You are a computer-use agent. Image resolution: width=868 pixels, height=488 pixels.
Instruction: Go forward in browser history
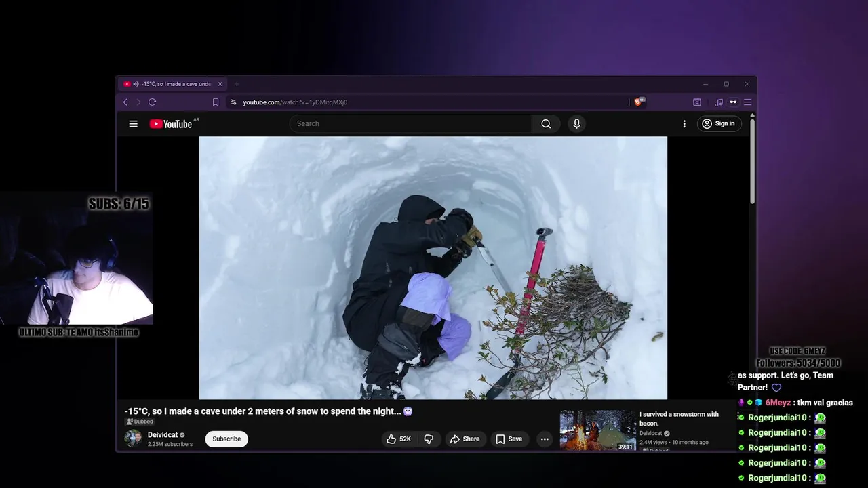[x=138, y=102]
